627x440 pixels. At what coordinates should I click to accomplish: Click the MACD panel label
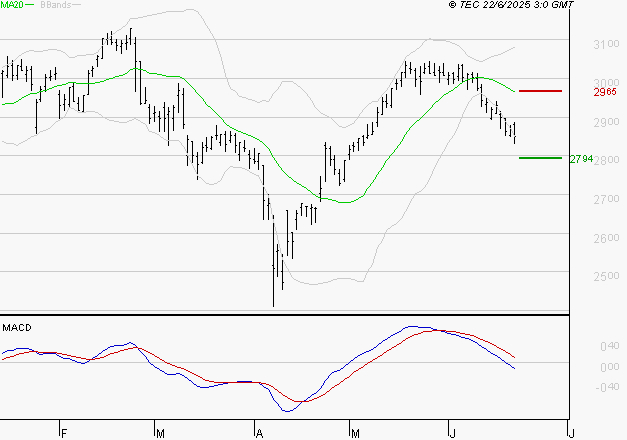(17, 328)
